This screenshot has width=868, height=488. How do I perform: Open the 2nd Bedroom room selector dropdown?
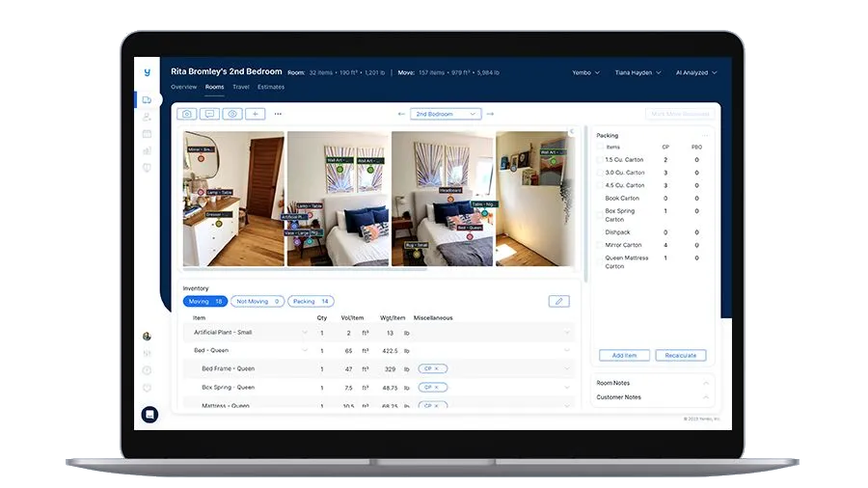pyautogui.click(x=446, y=114)
